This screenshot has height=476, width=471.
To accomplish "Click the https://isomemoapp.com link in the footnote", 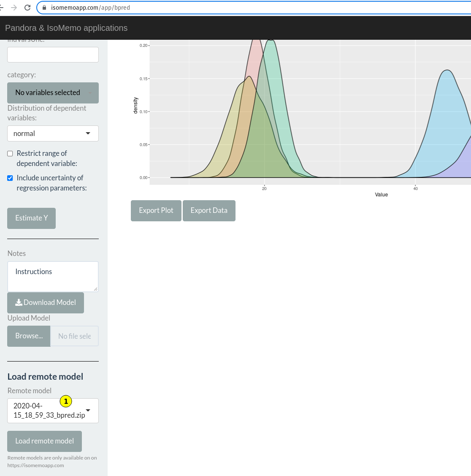I will point(35,465).
